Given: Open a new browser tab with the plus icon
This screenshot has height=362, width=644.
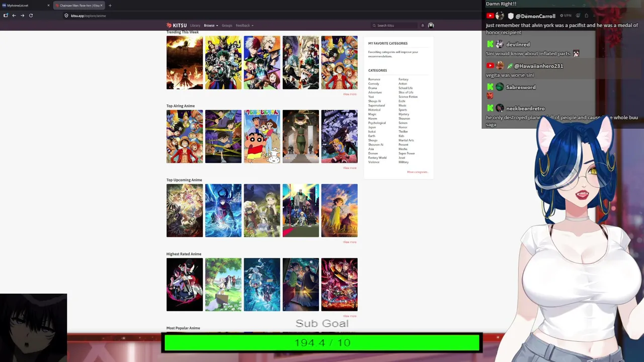Looking at the screenshot, I should [110, 6].
